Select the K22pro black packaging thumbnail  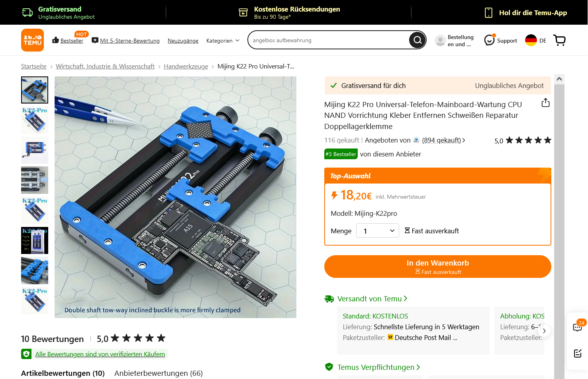[x=35, y=240]
